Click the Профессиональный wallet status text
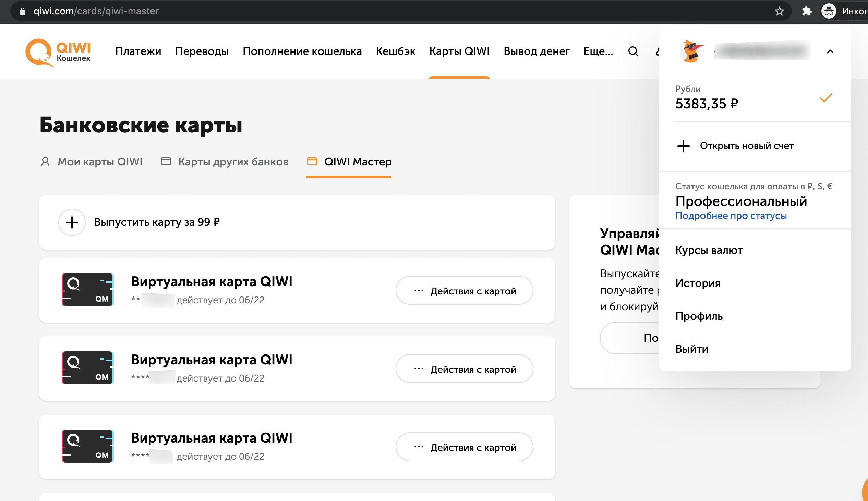This screenshot has width=868, height=501. coord(741,201)
